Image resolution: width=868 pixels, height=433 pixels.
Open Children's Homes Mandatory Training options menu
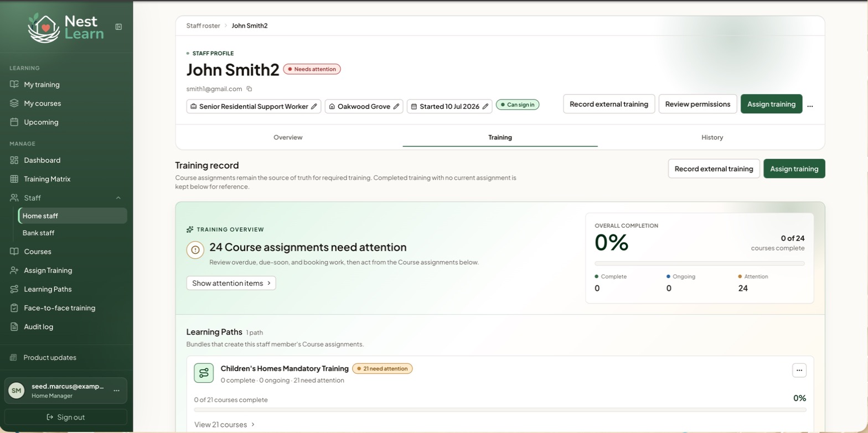click(x=799, y=371)
